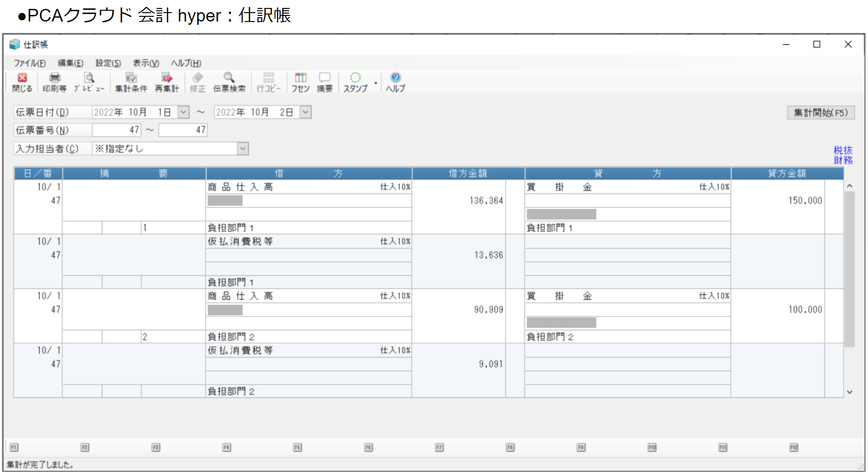
Task: Click the 税抜 blue link text
Action: (x=843, y=150)
